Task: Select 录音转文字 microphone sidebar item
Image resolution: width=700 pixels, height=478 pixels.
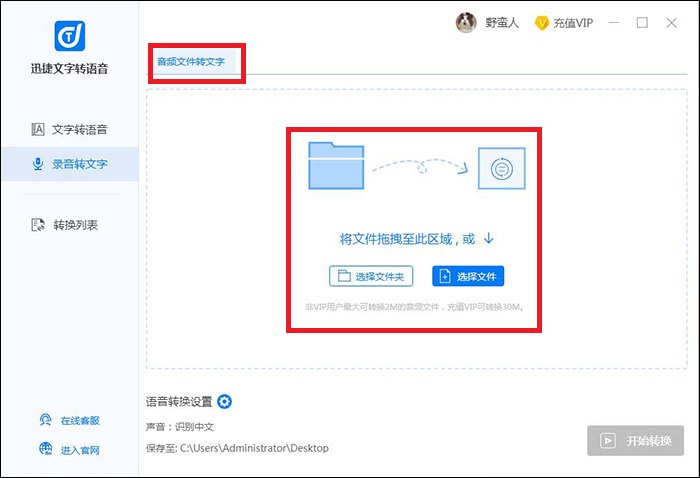Action: coord(69,164)
